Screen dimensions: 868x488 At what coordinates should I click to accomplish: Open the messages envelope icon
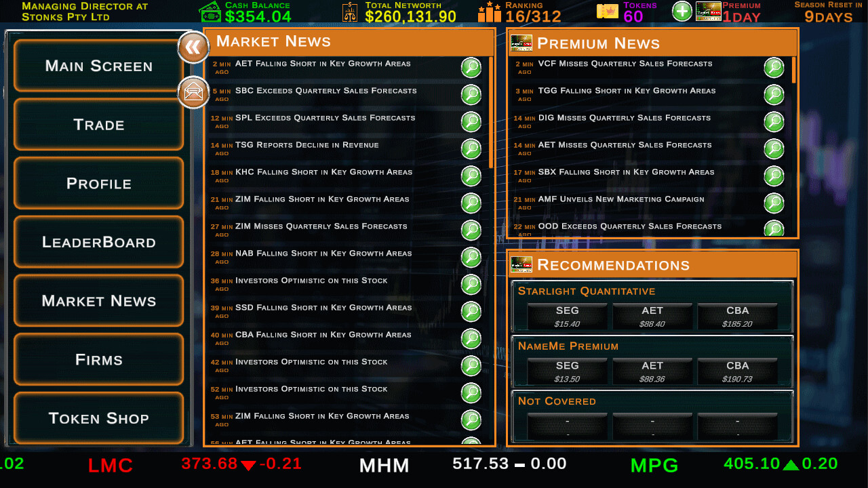pos(193,91)
